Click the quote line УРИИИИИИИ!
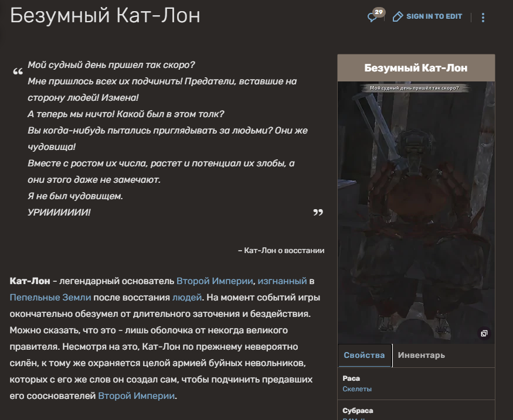513x420 pixels. (x=59, y=213)
